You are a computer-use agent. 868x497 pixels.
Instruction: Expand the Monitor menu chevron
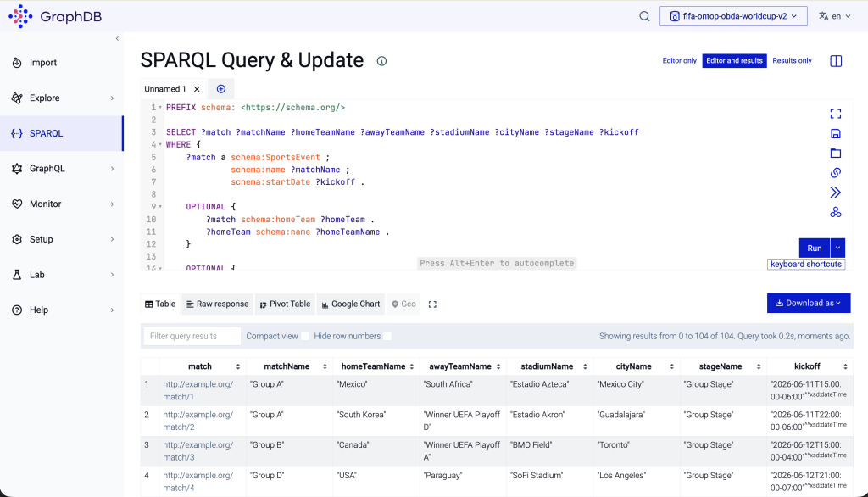(113, 204)
